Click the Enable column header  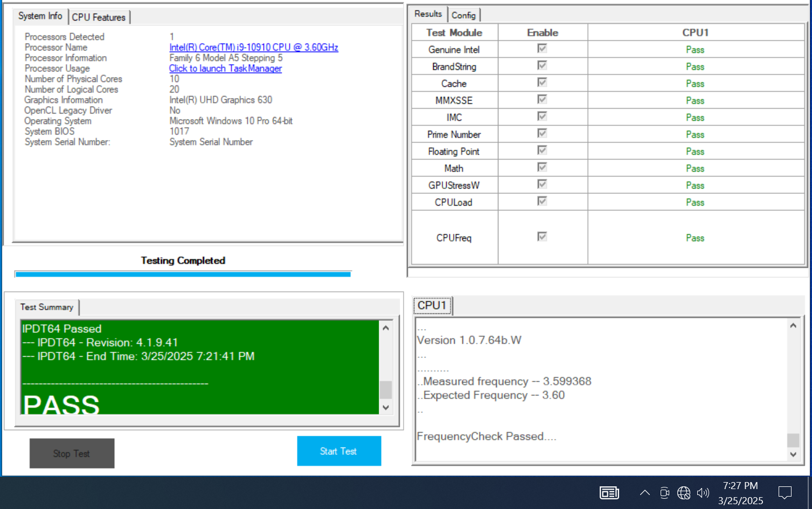coord(543,32)
